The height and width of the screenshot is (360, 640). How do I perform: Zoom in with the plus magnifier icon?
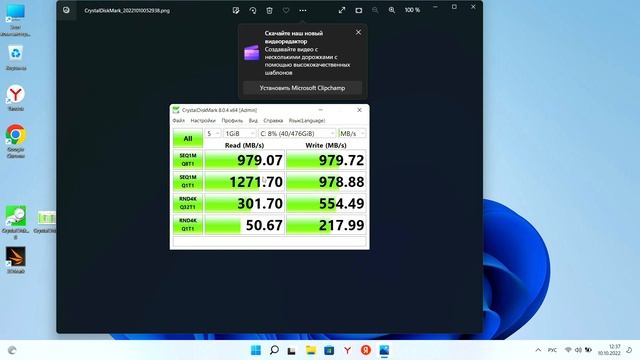tap(392, 10)
